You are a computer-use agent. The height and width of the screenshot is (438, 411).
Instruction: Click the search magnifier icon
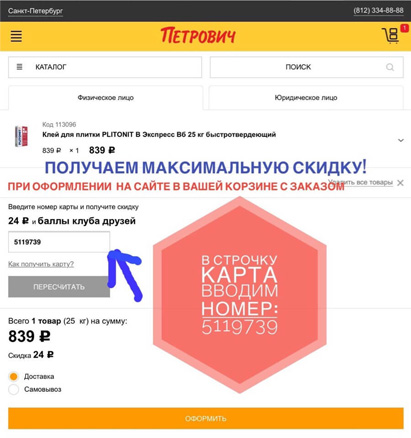point(390,67)
